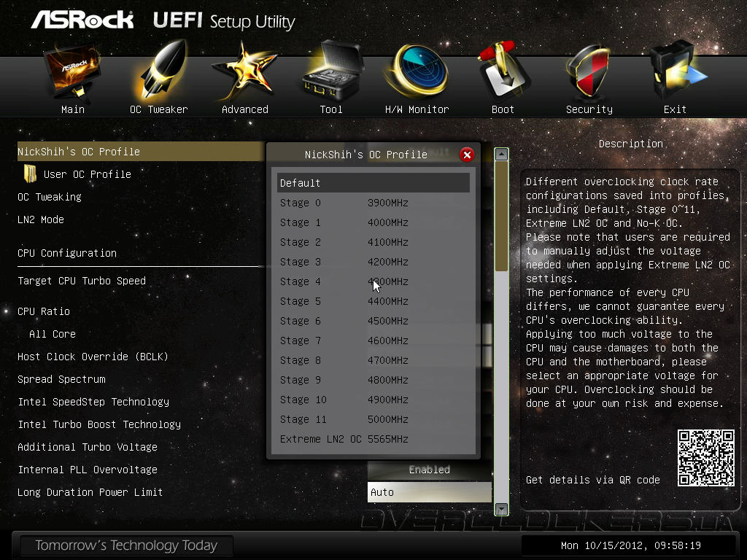Click the date and time display

(x=631, y=545)
